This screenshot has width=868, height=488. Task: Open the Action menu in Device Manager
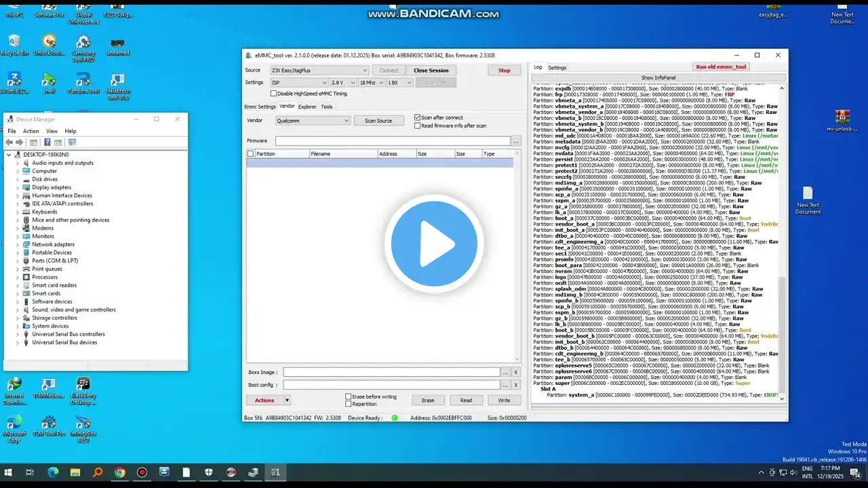pyautogui.click(x=31, y=131)
